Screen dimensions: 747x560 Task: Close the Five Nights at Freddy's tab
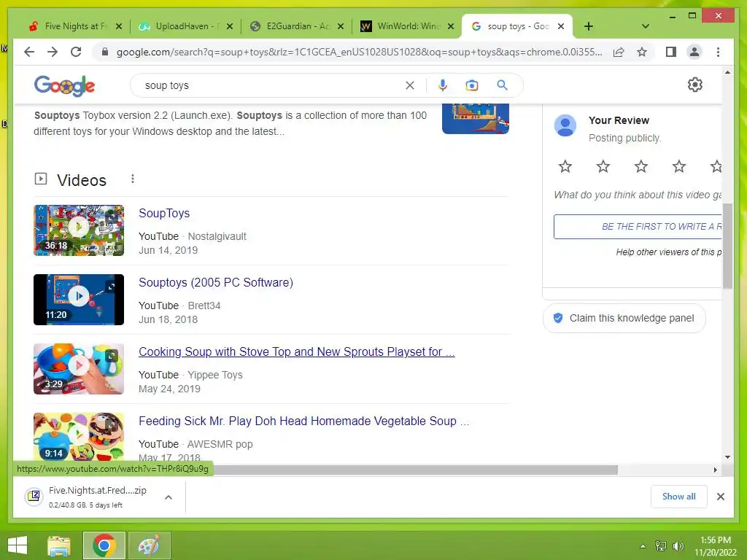click(119, 26)
